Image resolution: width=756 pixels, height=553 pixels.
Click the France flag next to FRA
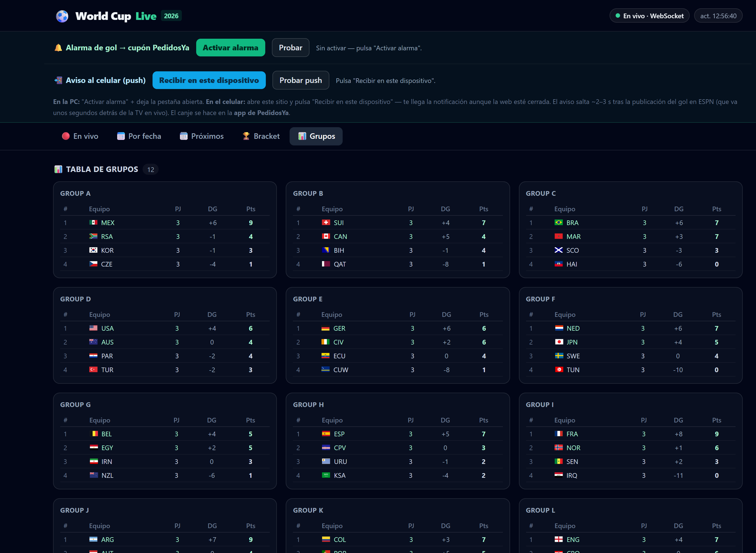click(559, 434)
